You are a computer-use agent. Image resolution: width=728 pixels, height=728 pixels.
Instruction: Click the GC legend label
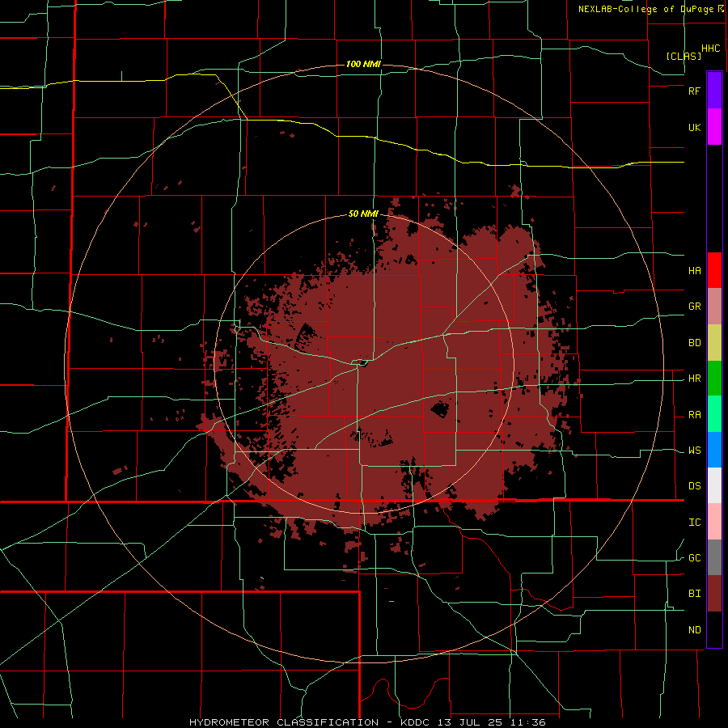click(695, 558)
